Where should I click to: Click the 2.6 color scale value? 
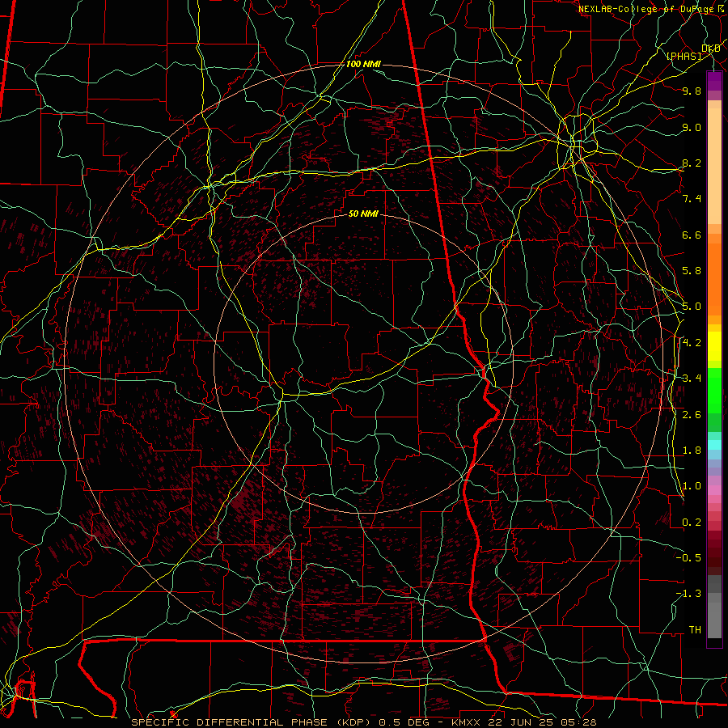[x=692, y=415]
